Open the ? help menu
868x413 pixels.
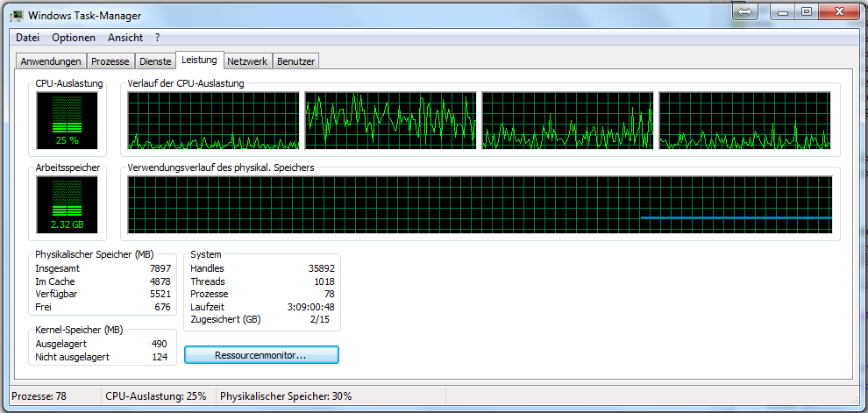click(158, 38)
